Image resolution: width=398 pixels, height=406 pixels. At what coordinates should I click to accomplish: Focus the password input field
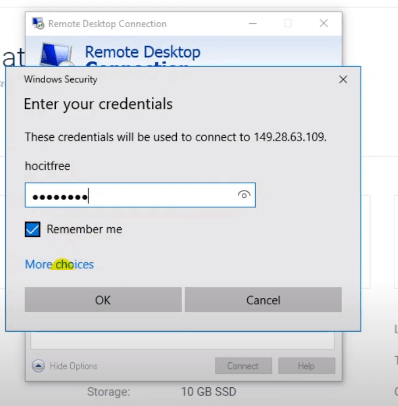[x=140, y=195]
